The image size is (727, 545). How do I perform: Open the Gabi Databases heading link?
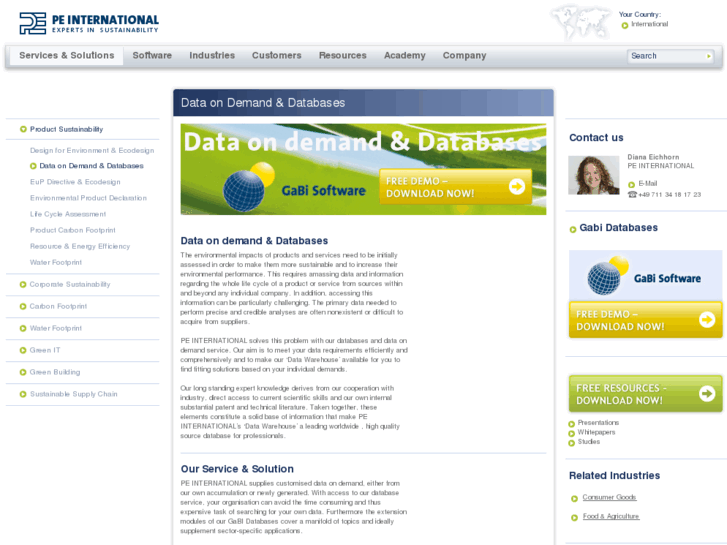(x=619, y=228)
